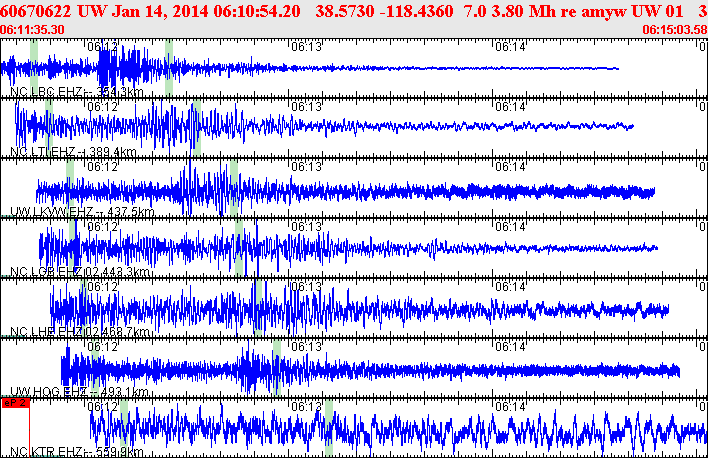Viewport: 708px width, 458px height.
Task: Click earlier green pick marker on LBC trace
Action: point(34,67)
